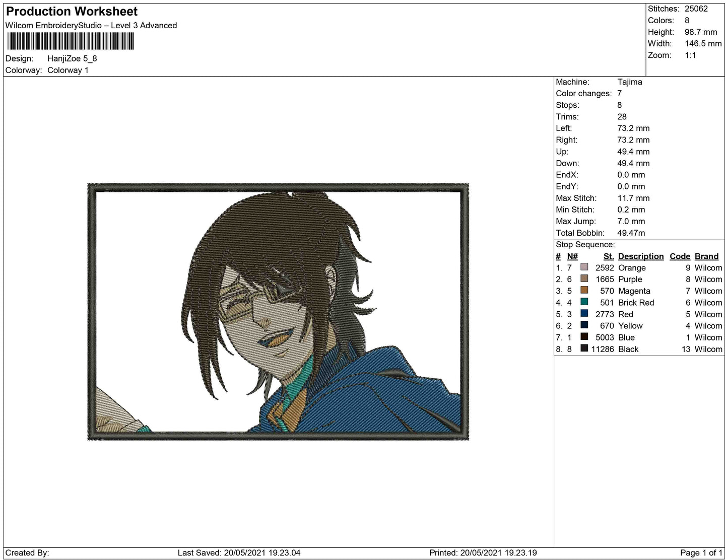Select the "Code" column header
The width and height of the screenshot is (728, 560).
tap(680, 256)
